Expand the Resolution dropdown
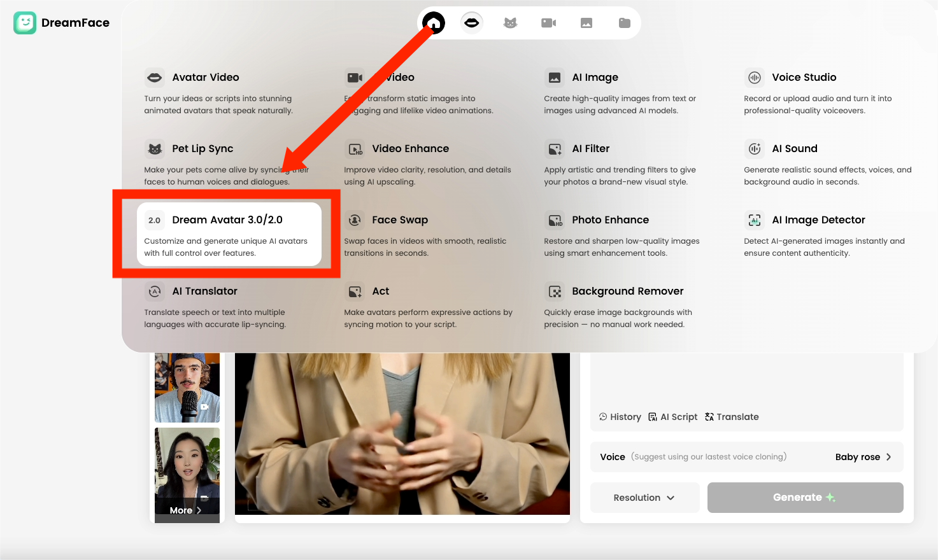The image size is (938, 560). 644,498
